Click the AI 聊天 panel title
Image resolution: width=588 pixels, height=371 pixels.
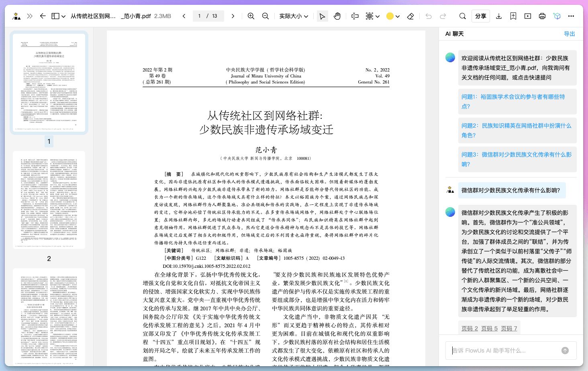[455, 34]
